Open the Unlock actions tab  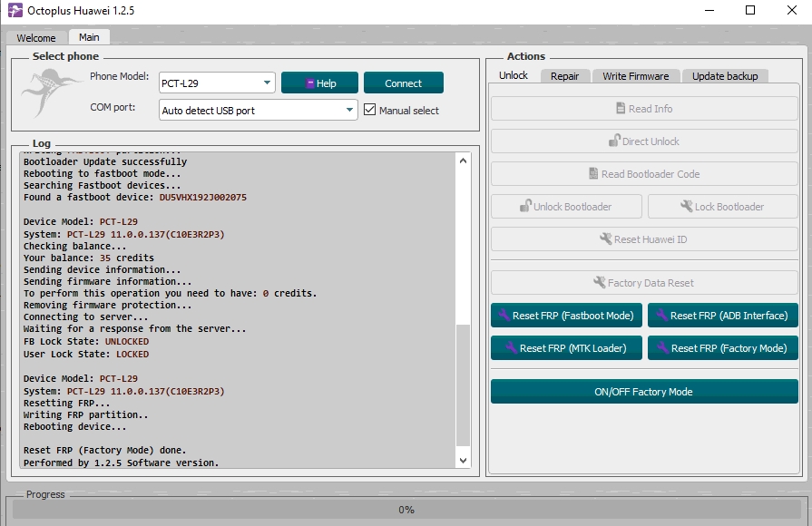point(514,75)
